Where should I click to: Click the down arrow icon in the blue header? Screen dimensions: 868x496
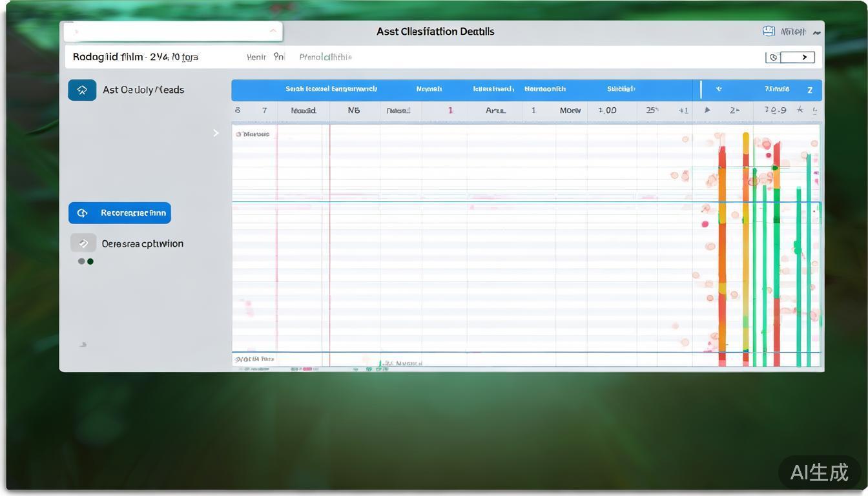click(719, 89)
